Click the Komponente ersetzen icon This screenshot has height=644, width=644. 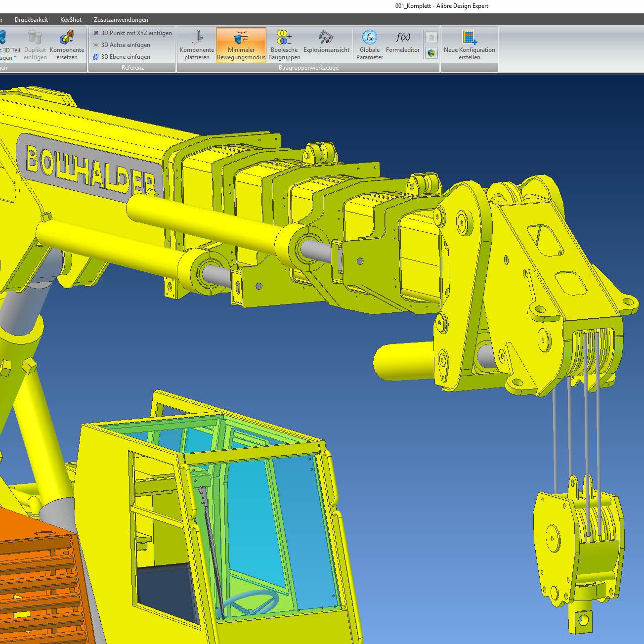(67, 45)
